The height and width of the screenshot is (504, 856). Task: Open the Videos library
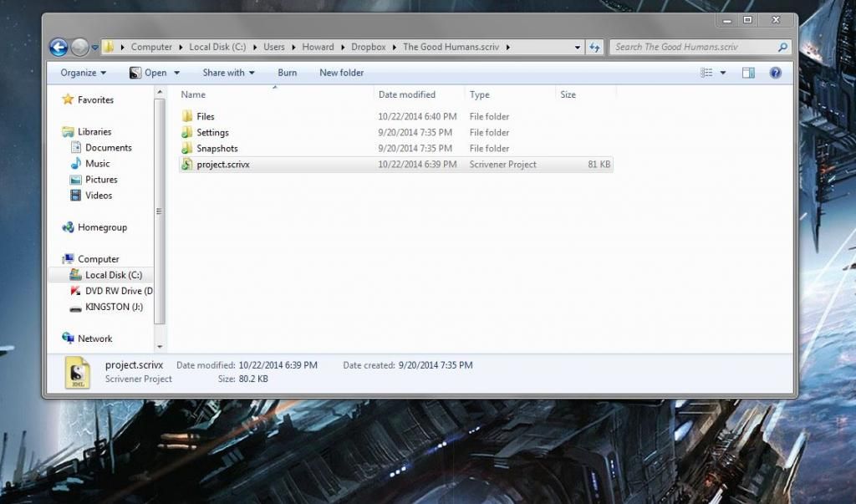[x=99, y=195]
